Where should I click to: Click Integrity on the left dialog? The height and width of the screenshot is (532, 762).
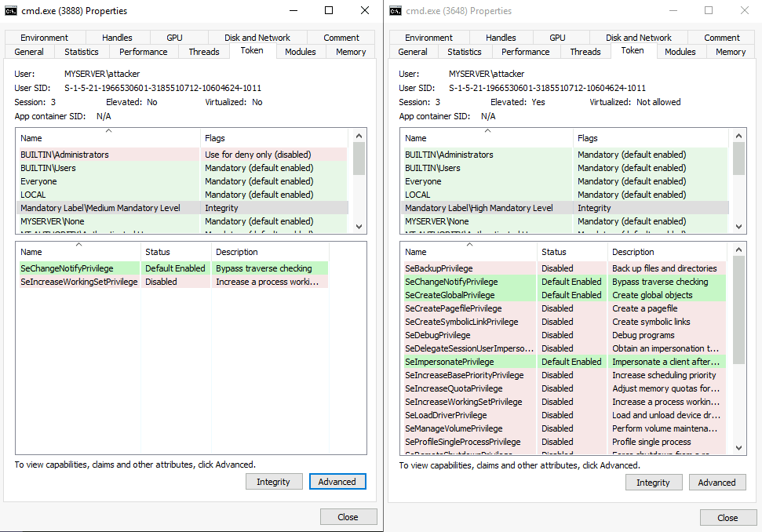(274, 481)
